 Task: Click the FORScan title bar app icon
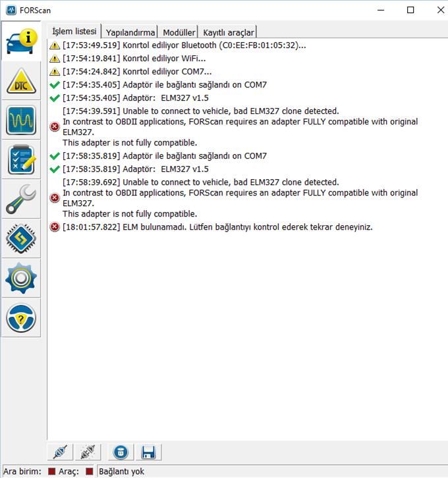click(x=11, y=10)
